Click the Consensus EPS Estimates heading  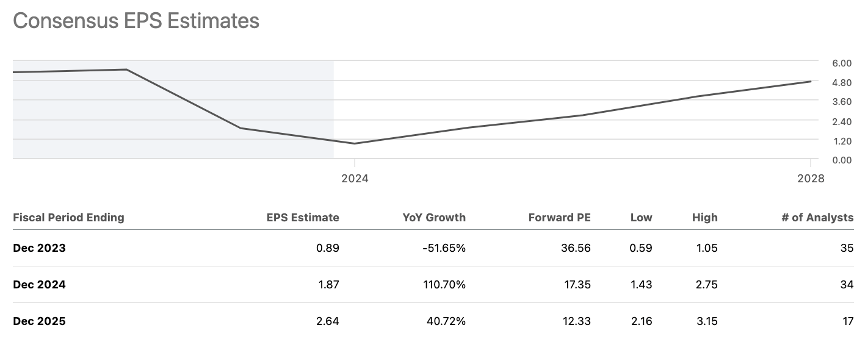136,21
